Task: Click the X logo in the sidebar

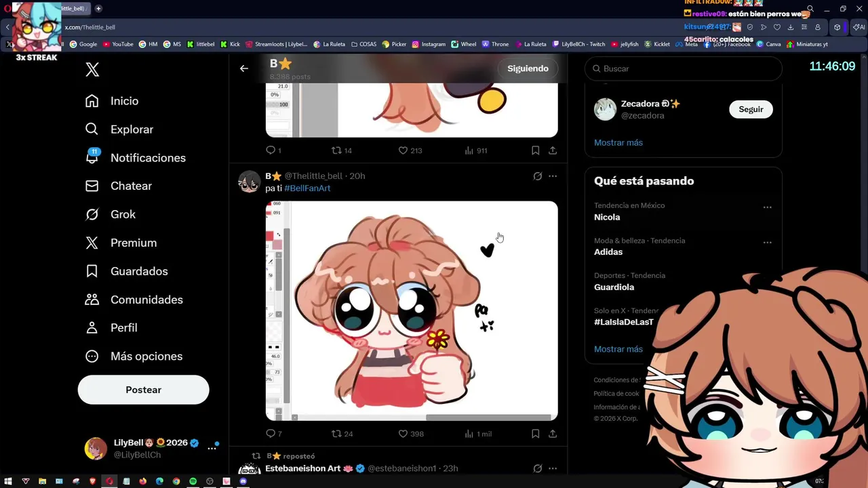Action: tap(92, 69)
